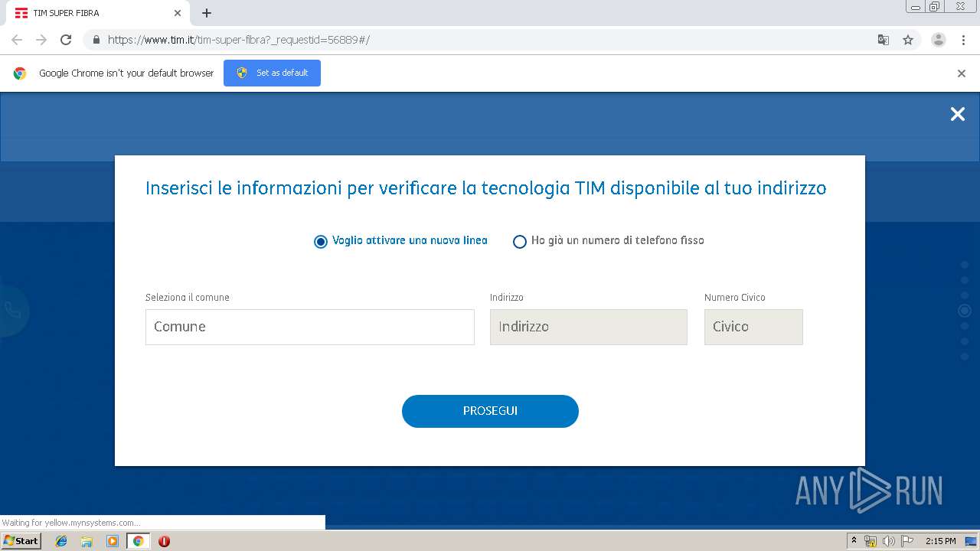Open the Windows Start menu
980x551 pixels.
pos(21,541)
